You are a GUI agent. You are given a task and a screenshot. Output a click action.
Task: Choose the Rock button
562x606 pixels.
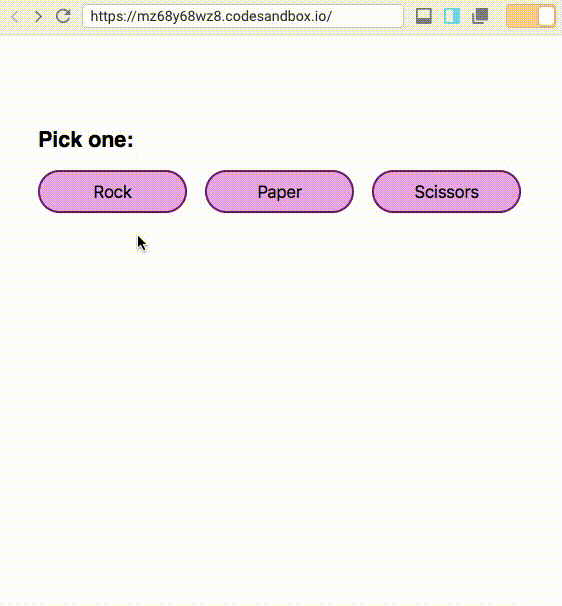[112, 192]
